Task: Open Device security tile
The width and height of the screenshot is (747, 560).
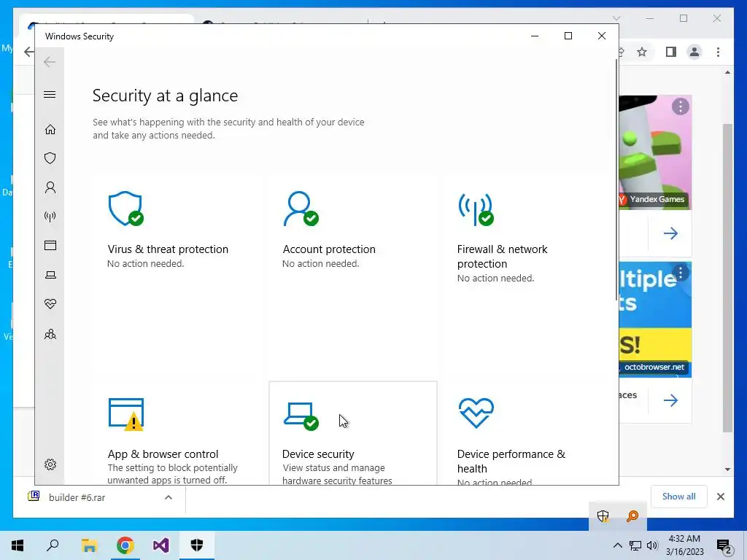Action: pos(352,433)
